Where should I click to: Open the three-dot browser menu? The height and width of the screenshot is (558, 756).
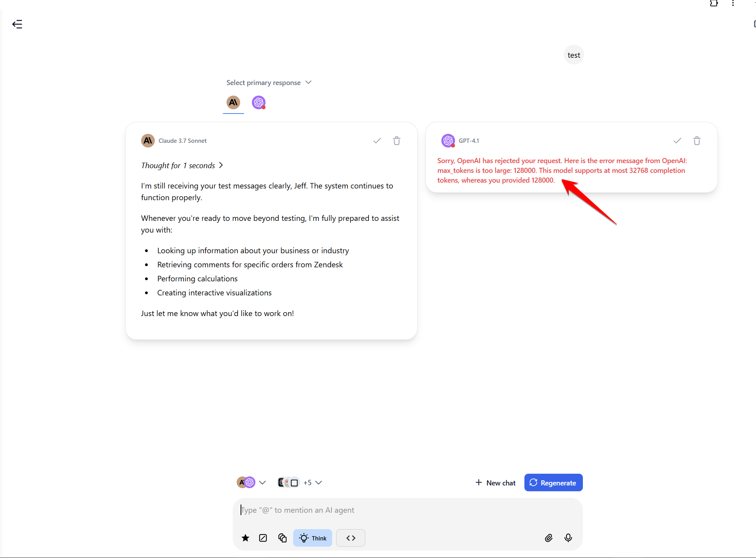point(733,3)
